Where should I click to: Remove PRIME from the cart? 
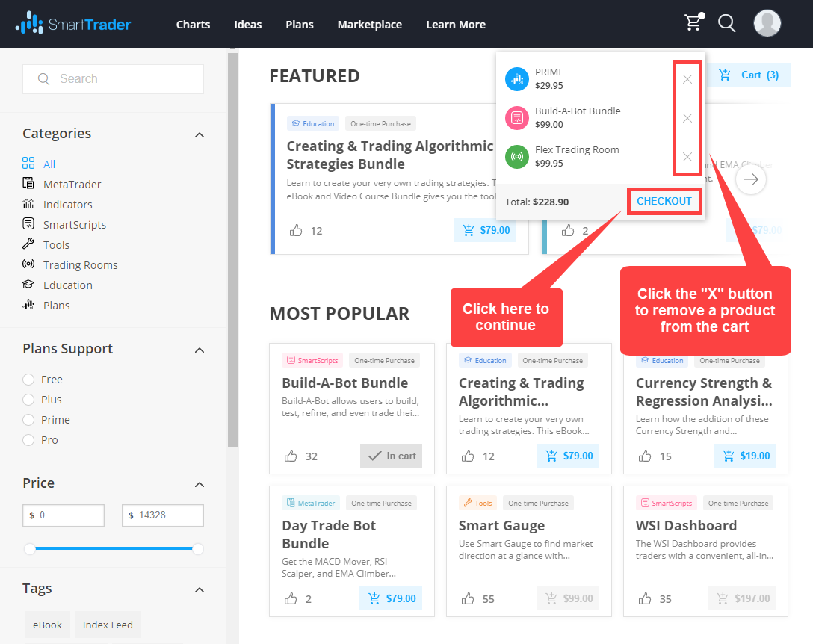(687, 79)
